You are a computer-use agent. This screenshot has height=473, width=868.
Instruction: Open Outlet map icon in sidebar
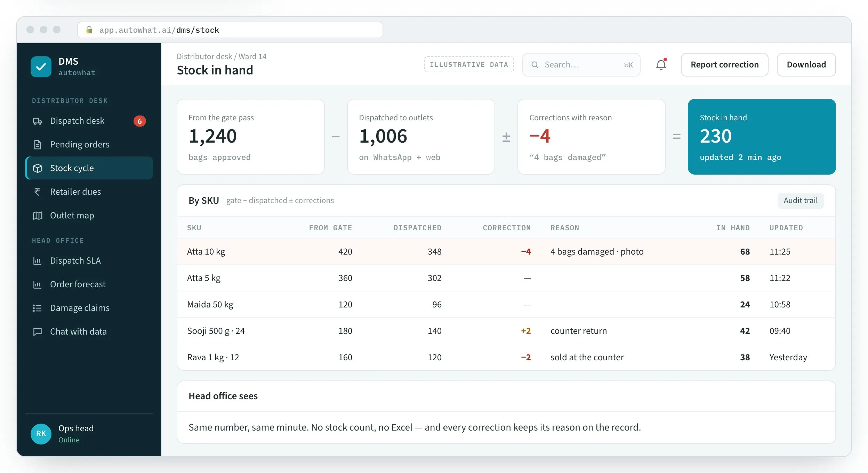click(37, 216)
